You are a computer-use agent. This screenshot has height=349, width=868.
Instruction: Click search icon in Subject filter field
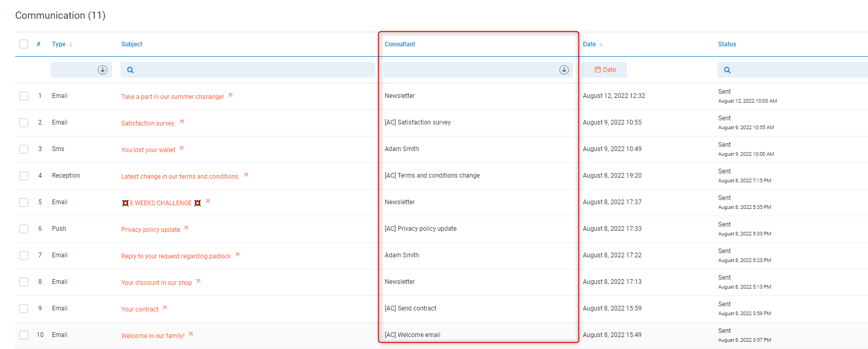[130, 70]
